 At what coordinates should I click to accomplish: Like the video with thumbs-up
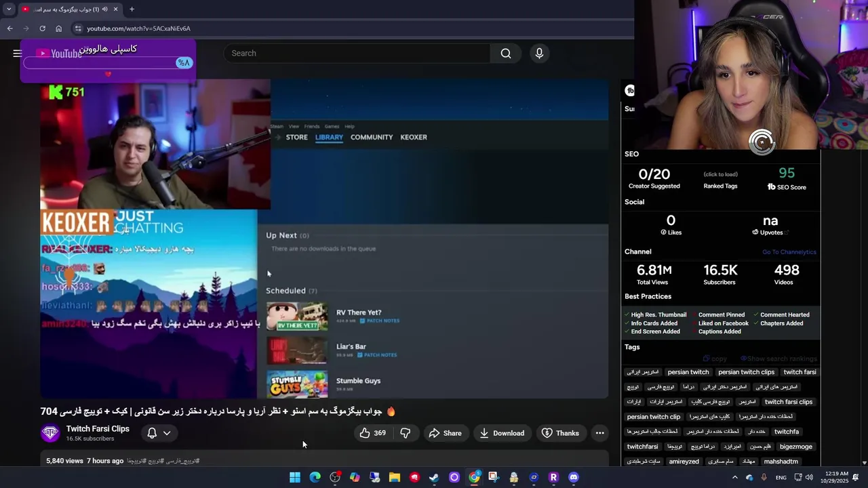point(372,433)
